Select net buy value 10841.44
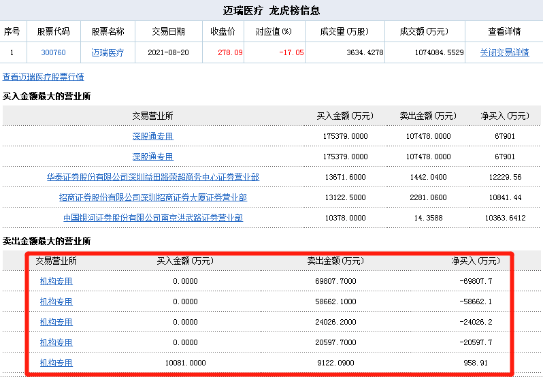Image resolution: width=543 pixels, height=392 pixels. [505, 197]
